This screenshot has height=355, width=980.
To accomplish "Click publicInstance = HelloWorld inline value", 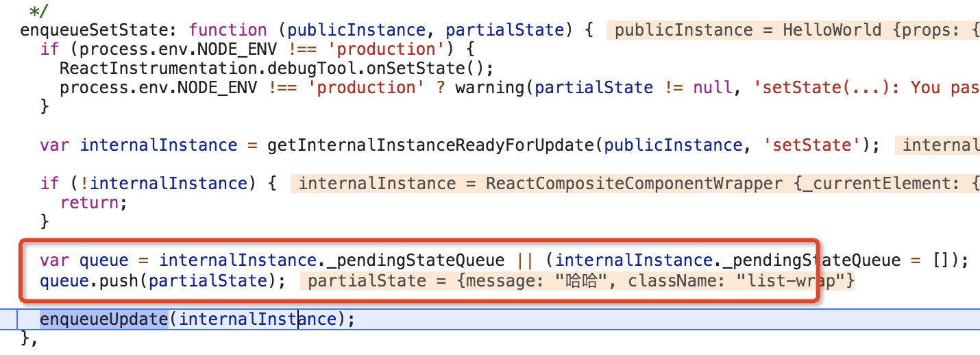I will point(793,30).
